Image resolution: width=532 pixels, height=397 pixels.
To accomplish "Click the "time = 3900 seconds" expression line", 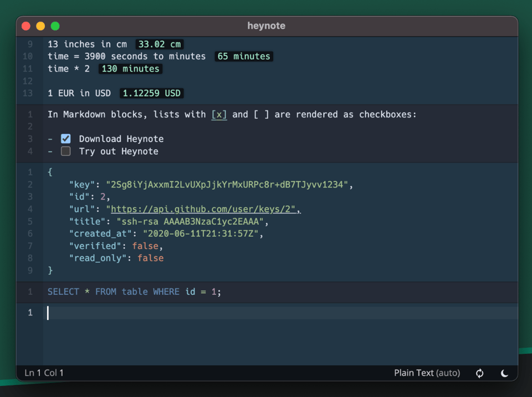I will click(126, 56).
